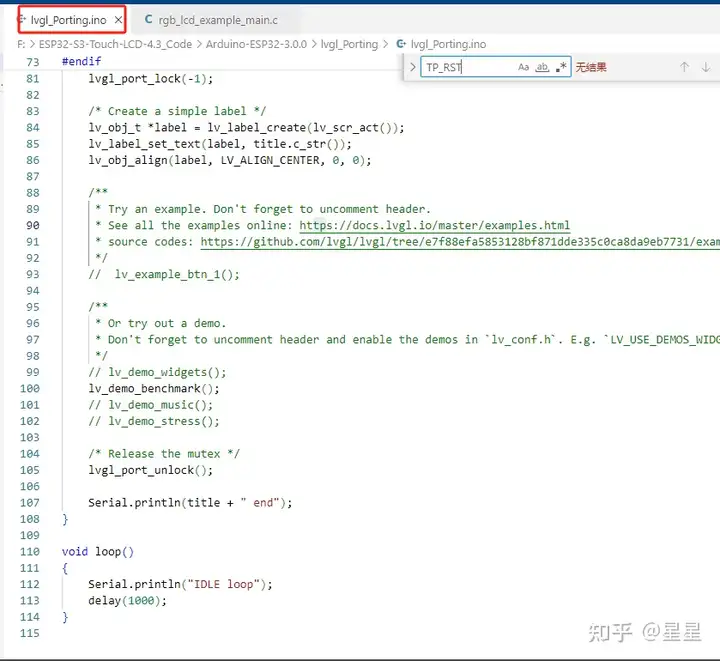Click line number 100 in gutter
The height and width of the screenshot is (661, 720).
(30, 388)
